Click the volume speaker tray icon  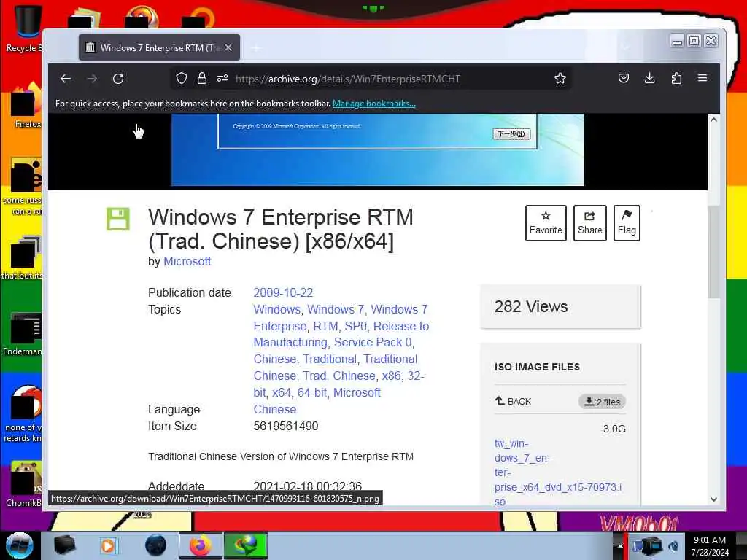click(673, 545)
